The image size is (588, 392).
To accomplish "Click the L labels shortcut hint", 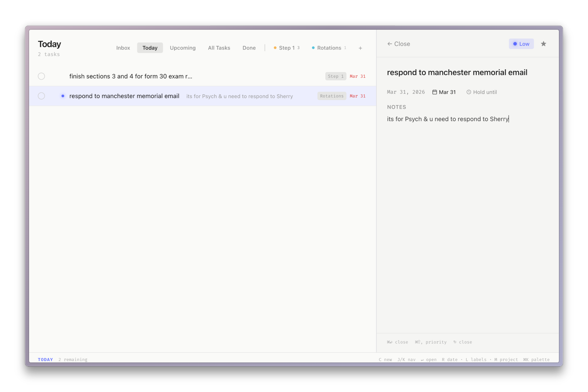I will click(x=476, y=360).
